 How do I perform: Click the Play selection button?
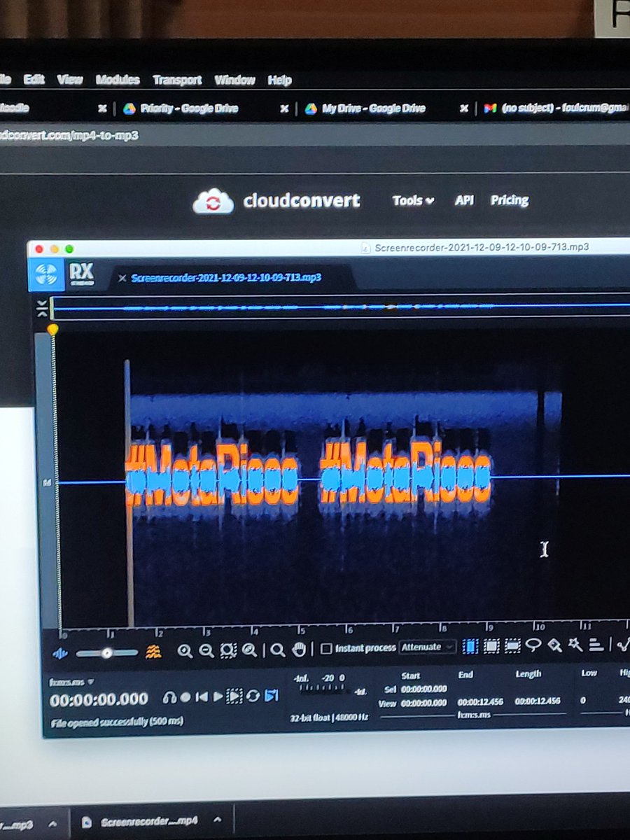point(234,696)
